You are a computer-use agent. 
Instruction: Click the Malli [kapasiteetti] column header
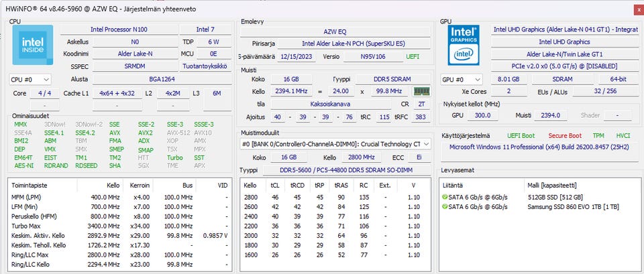(552, 186)
